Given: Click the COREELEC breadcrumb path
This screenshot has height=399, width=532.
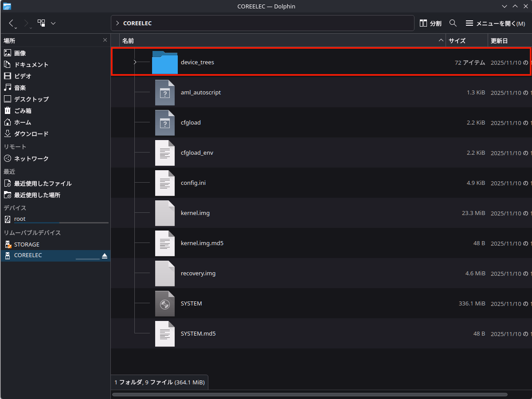Looking at the screenshot, I should click(137, 23).
